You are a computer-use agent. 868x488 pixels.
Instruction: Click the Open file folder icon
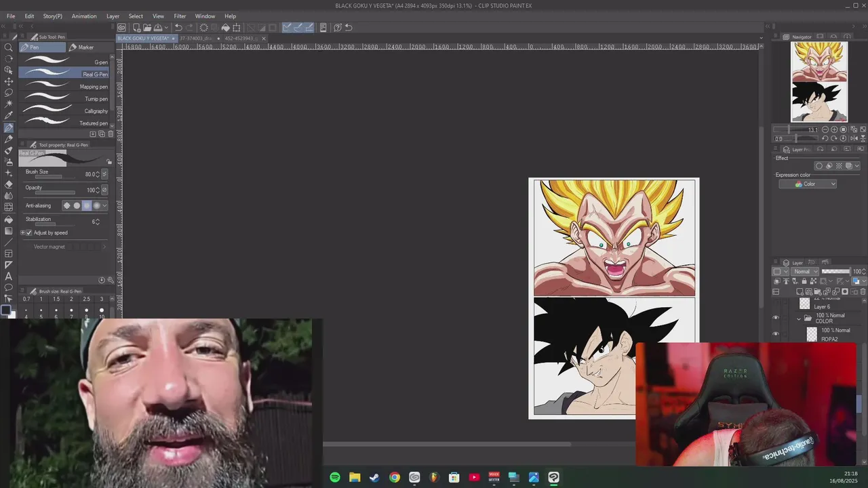tap(146, 28)
